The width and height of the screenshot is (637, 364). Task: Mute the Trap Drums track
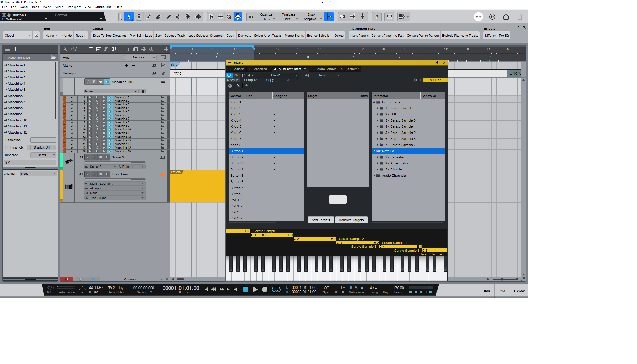[88, 174]
